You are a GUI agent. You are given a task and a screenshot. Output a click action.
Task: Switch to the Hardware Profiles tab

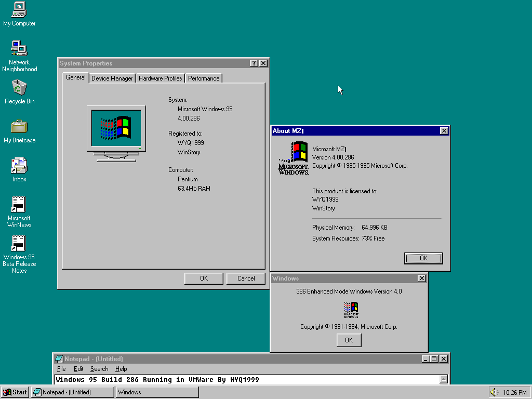tap(160, 78)
